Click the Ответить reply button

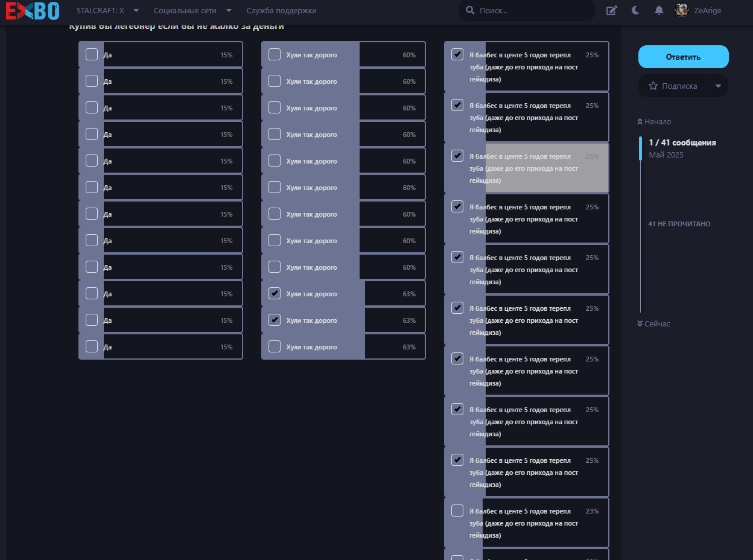pyautogui.click(x=684, y=57)
